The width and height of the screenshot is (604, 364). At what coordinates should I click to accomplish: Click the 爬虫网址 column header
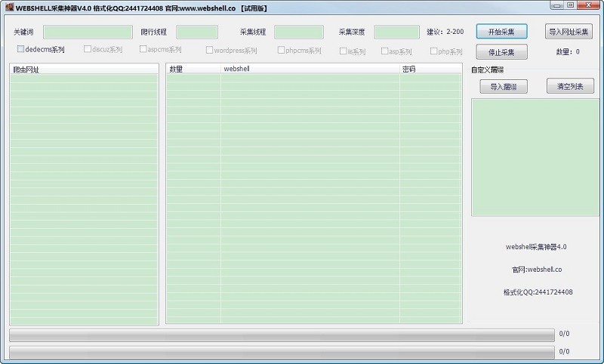(x=84, y=69)
